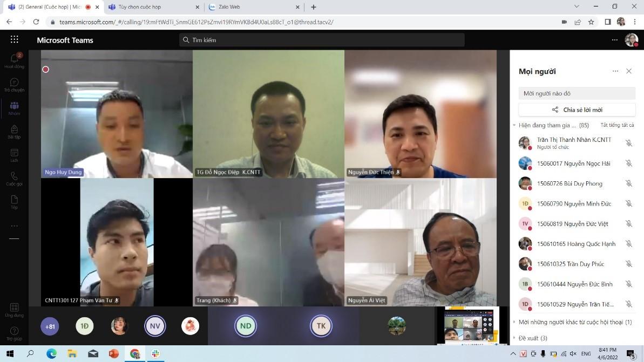Image resolution: width=644 pixels, height=362 pixels.
Task: Open the Bài tập assignments icon
Action: (x=14, y=132)
